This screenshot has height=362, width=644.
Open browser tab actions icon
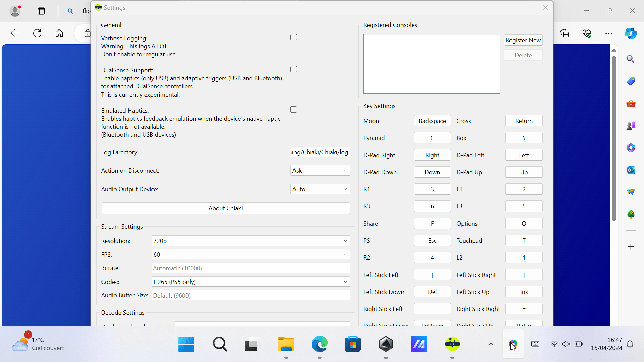[x=41, y=11]
